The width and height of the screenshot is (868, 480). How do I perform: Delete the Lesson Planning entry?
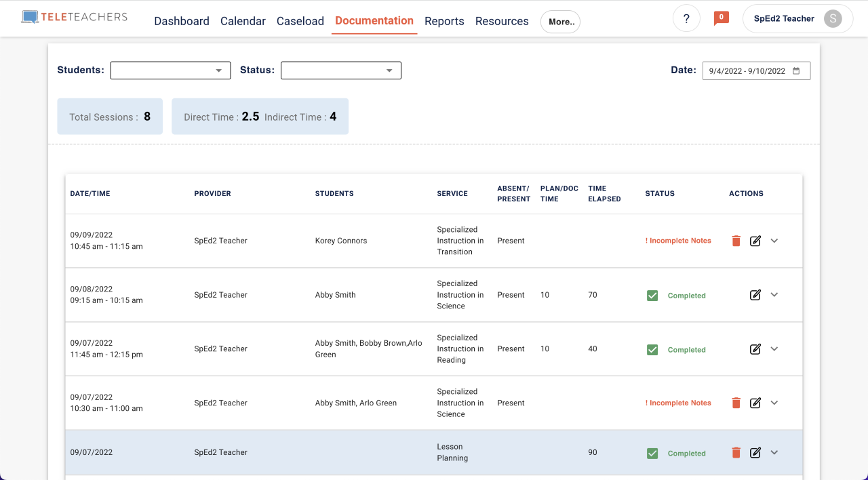point(736,453)
